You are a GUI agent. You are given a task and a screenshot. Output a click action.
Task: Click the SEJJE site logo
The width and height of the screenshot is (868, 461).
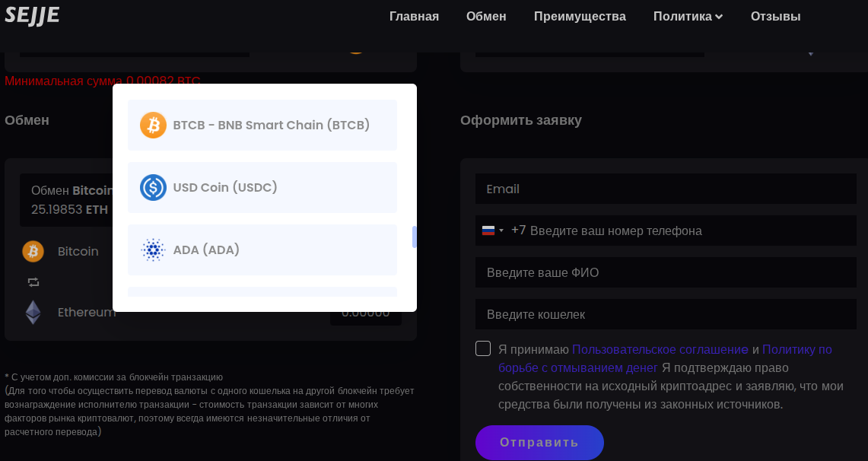pos(33,15)
